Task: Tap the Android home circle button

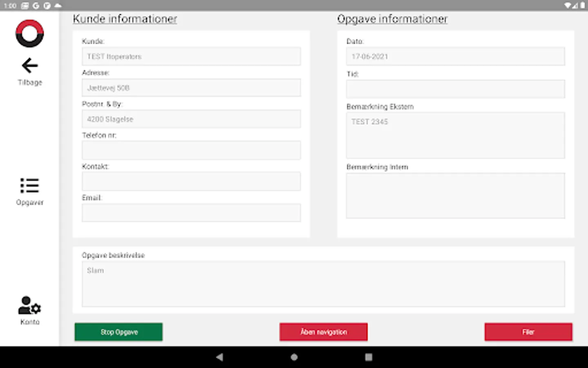Action: tap(294, 357)
